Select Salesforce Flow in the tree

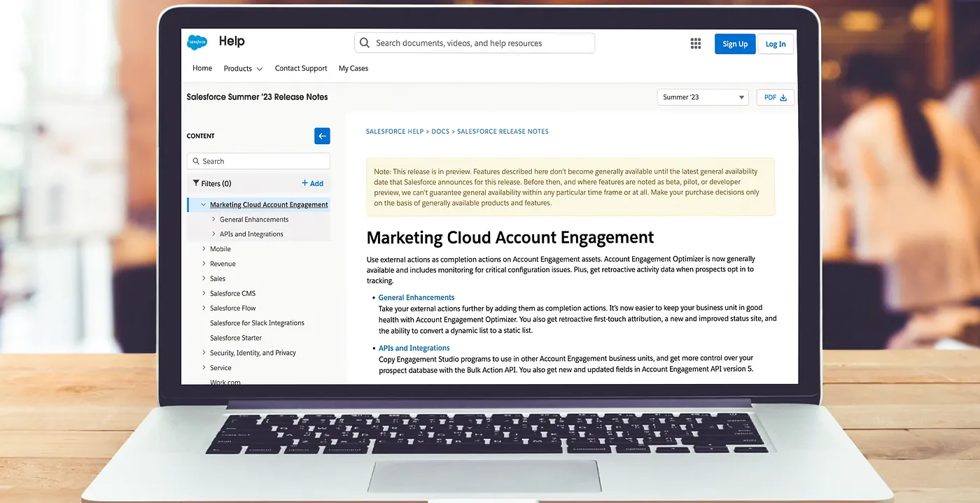coord(233,308)
